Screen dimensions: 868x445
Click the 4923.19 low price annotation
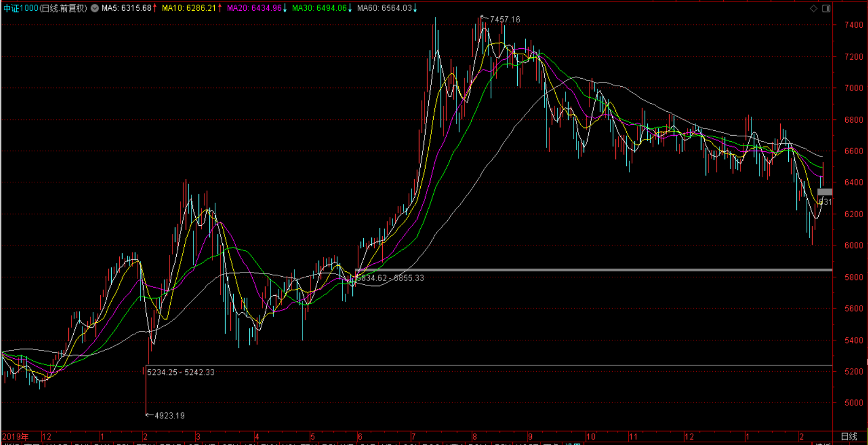point(170,416)
